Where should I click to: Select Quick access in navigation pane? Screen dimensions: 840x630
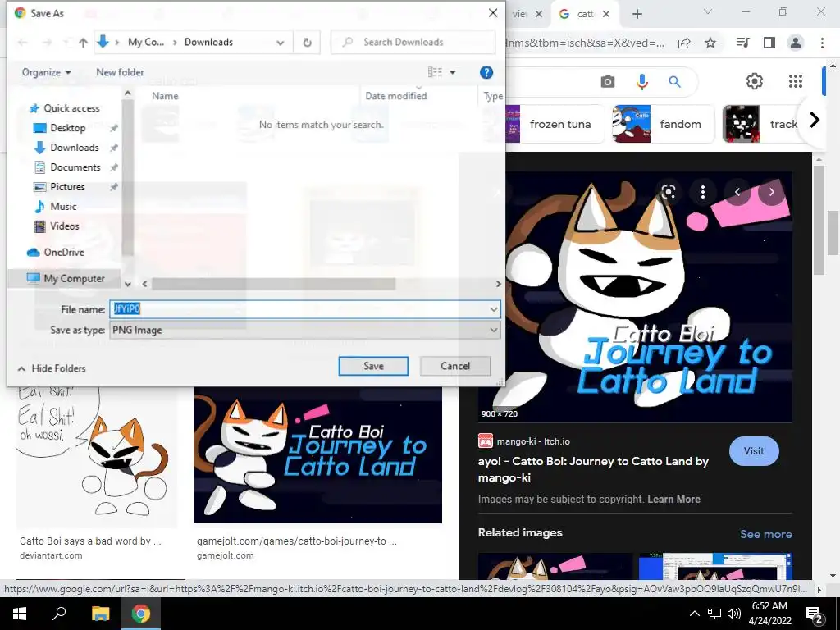click(64, 108)
